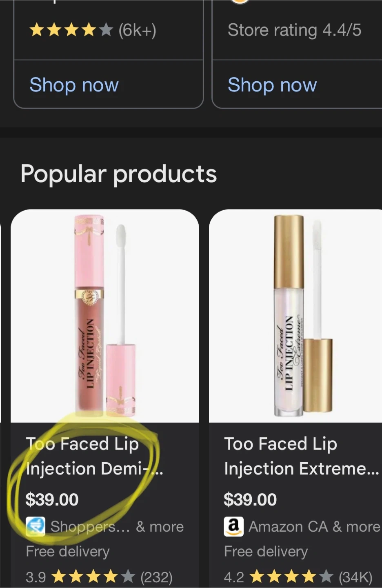Image resolution: width=382 pixels, height=588 pixels.
Task: Click the $39.00 price under Demi product
Action: pyautogui.click(x=52, y=500)
